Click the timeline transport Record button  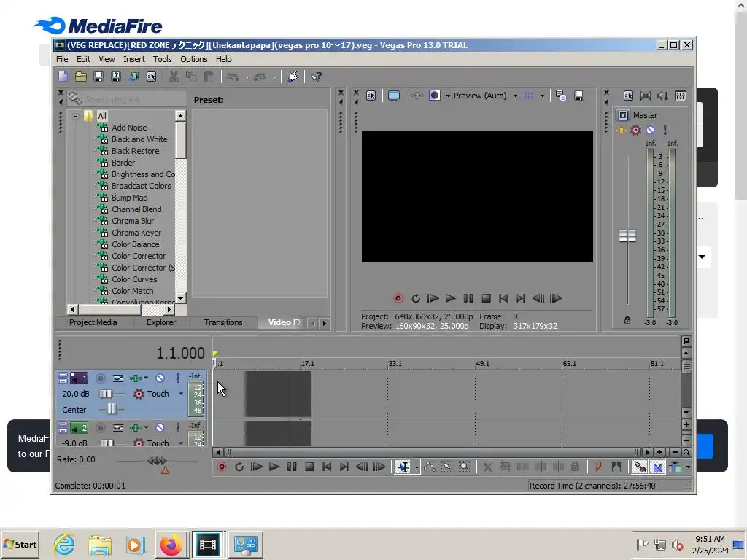tap(222, 467)
